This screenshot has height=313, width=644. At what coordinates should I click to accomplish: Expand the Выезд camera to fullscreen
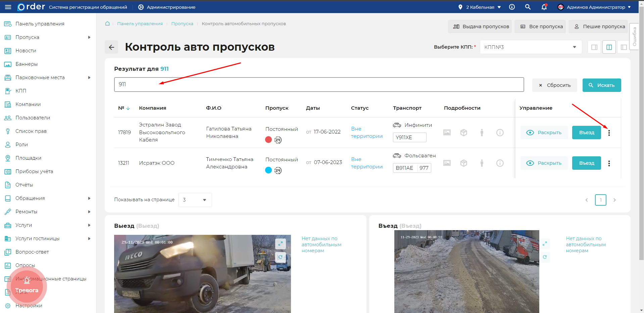pyautogui.click(x=280, y=244)
